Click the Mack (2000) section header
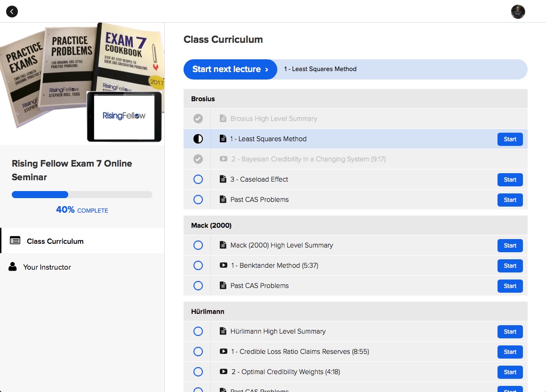 [x=355, y=225]
